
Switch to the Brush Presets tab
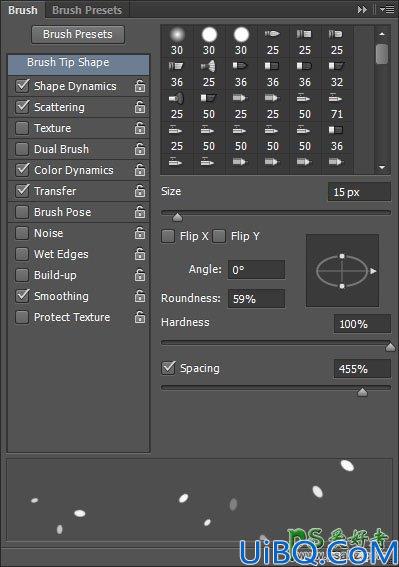click(87, 10)
